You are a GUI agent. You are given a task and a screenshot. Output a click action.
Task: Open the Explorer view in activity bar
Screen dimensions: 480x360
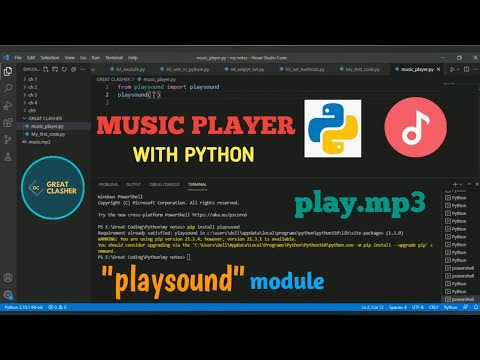(x=8, y=71)
